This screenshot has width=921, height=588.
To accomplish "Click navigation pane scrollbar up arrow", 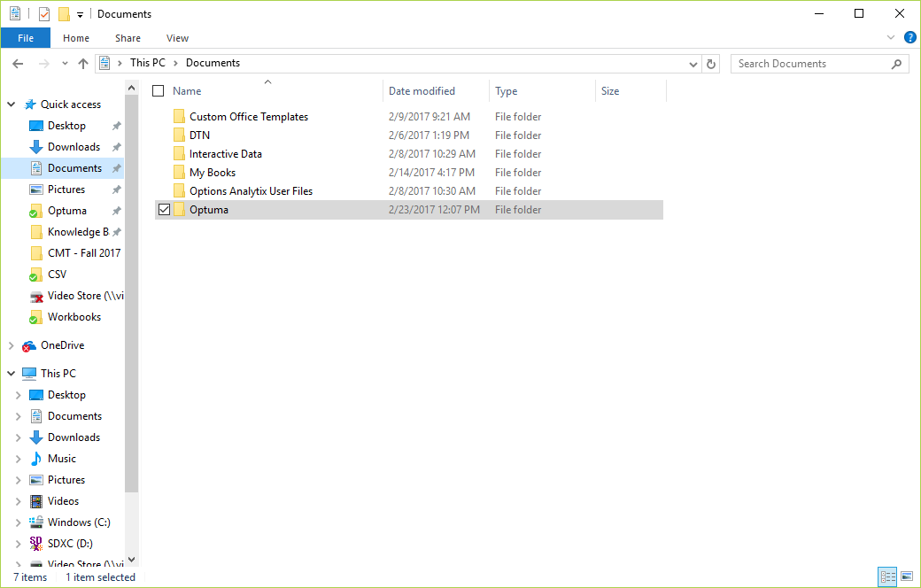I will point(132,89).
